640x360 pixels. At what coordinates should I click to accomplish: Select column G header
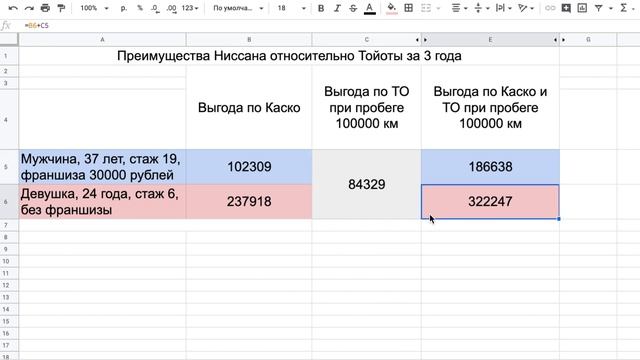(x=588, y=40)
